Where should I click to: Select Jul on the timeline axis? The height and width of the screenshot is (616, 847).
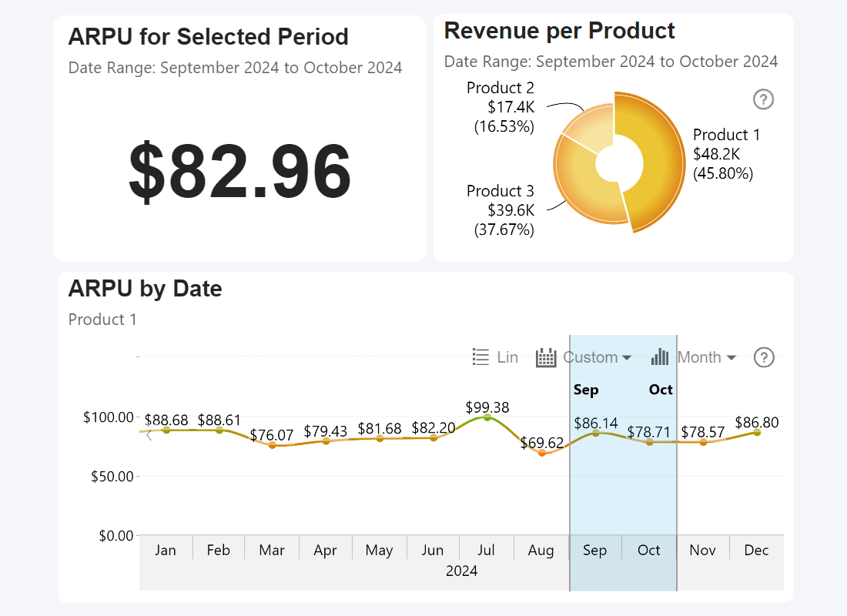pos(486,550)
